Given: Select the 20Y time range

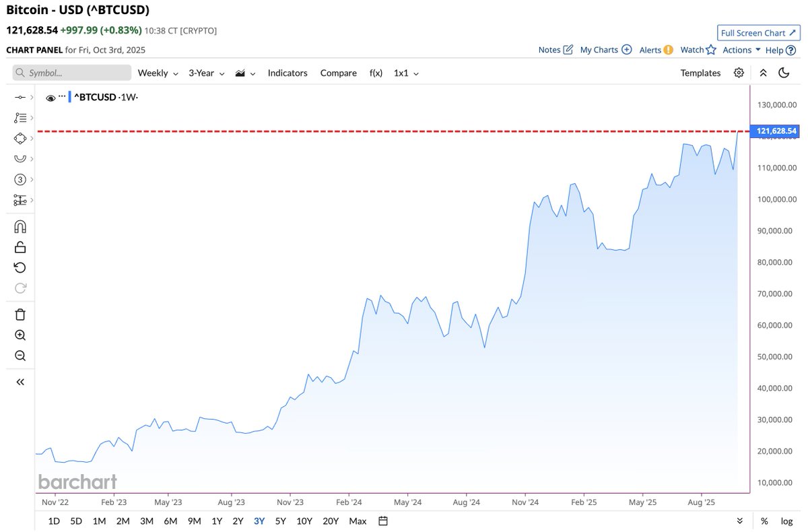Looking at the screenshot, I should pos(331,521).
